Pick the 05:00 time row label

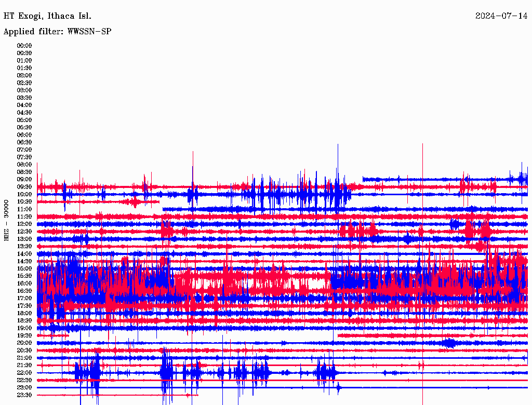click(x=24, y=120)
